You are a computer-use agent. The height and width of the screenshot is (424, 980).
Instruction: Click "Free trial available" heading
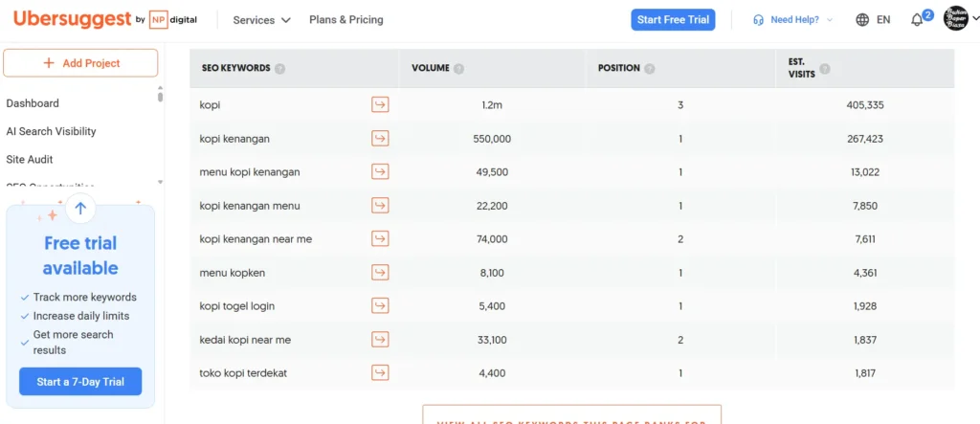point(80,256)
